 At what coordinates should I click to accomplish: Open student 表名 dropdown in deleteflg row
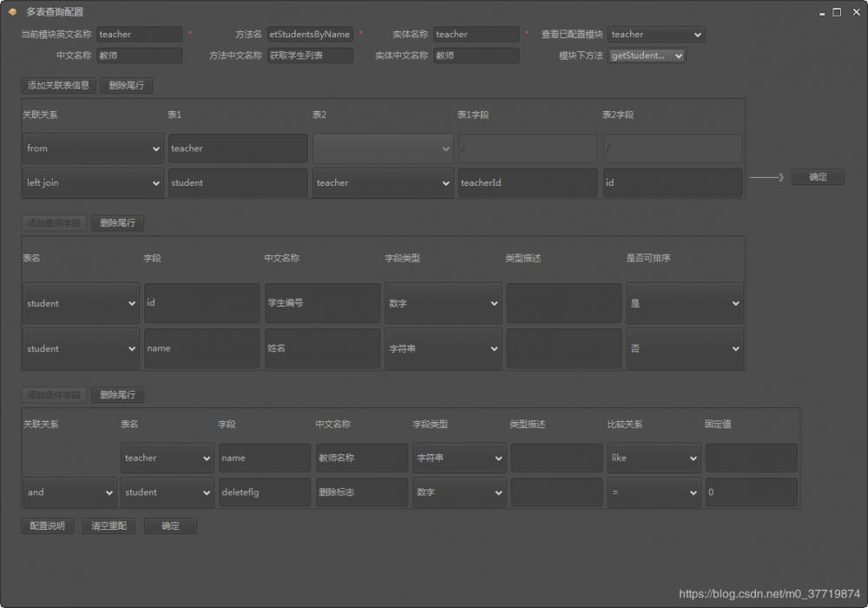click(168, 492)
